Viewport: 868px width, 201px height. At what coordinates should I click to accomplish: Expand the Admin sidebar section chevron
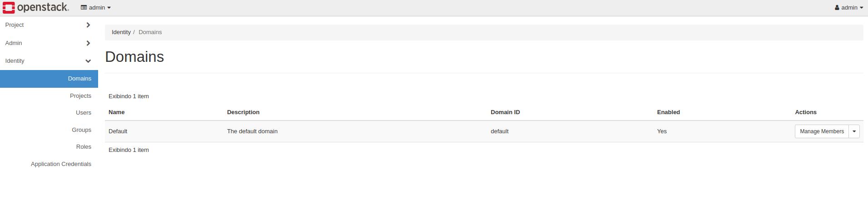coord(88,43)
